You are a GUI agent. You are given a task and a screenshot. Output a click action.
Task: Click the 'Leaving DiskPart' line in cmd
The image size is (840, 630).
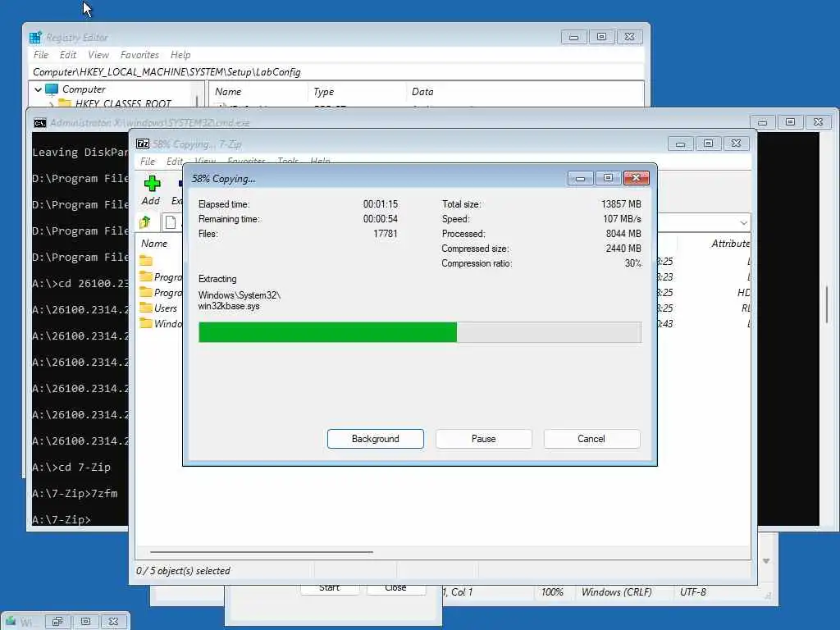[x=80, y=152]
